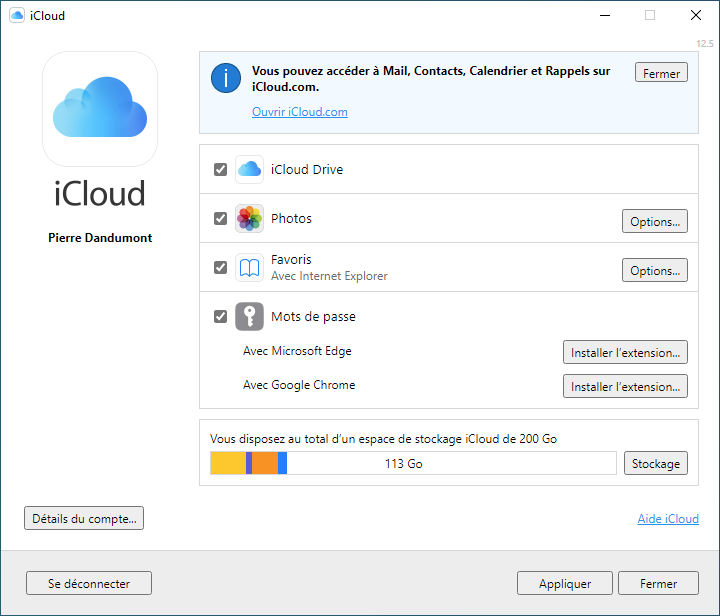Open the Stockage management button
This screenshot has width=720, height=616.
click(x=656, y=463)
